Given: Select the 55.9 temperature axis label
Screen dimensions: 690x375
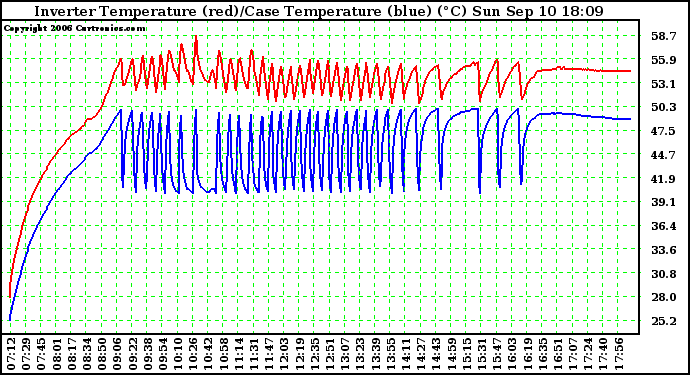Looking at the screenshot, I should click(664, 60).
